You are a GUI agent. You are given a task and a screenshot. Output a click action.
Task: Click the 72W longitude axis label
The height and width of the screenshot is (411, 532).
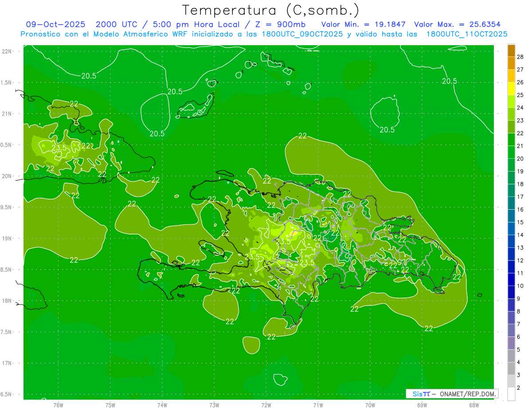tap(266, 405)
